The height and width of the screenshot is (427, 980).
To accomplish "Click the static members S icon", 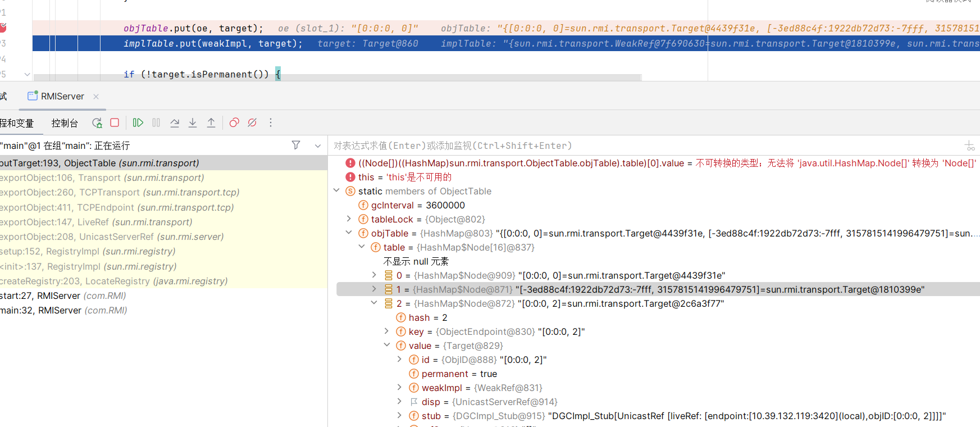I will [x=350, y=191].
